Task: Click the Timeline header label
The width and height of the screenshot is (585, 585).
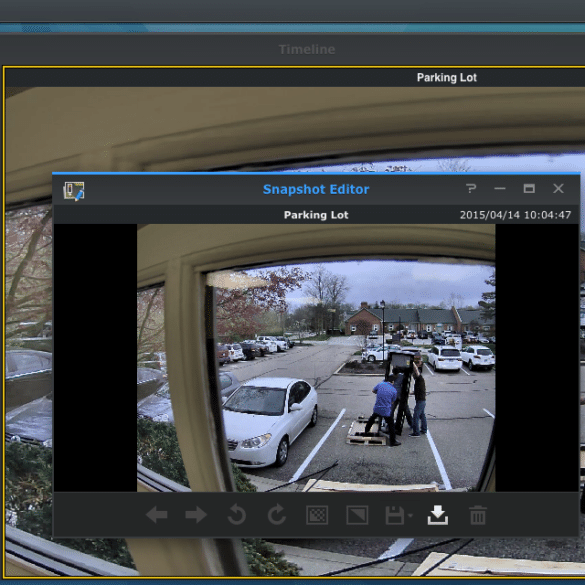Action: click(x=307, y=49)
